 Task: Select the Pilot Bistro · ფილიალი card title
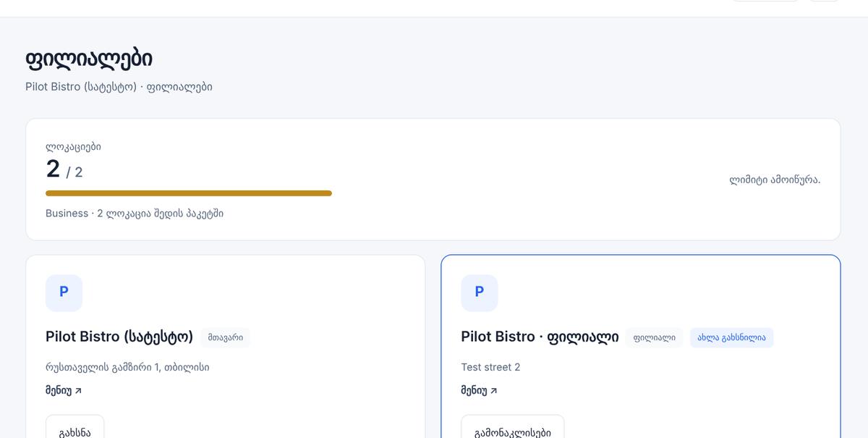(540, 337)
